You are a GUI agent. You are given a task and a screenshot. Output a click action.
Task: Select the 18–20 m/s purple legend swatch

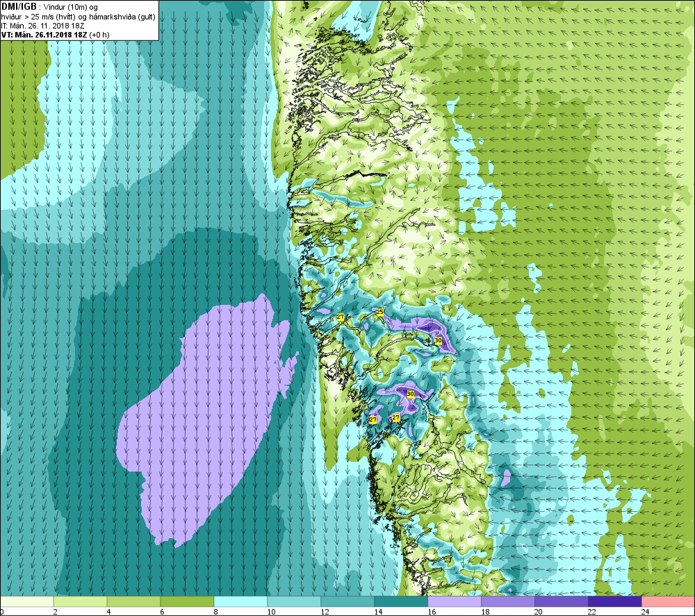508,601
